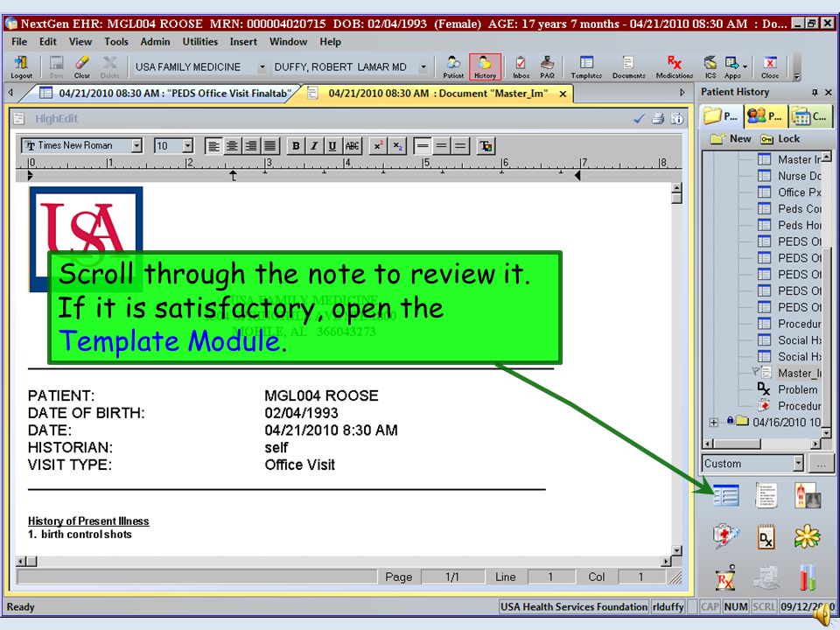Switch to PEDS Office Visit Finaltab tab
Viewport: 840px width, 630px height.
(x=165, y=94)
